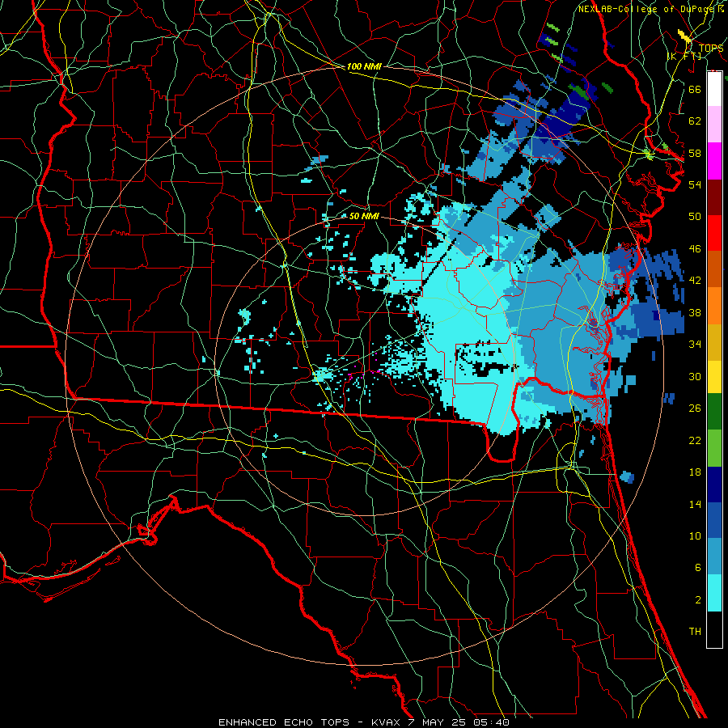
Task: Click the black threshold swatch beside TH
Action: tap(714, 629)
